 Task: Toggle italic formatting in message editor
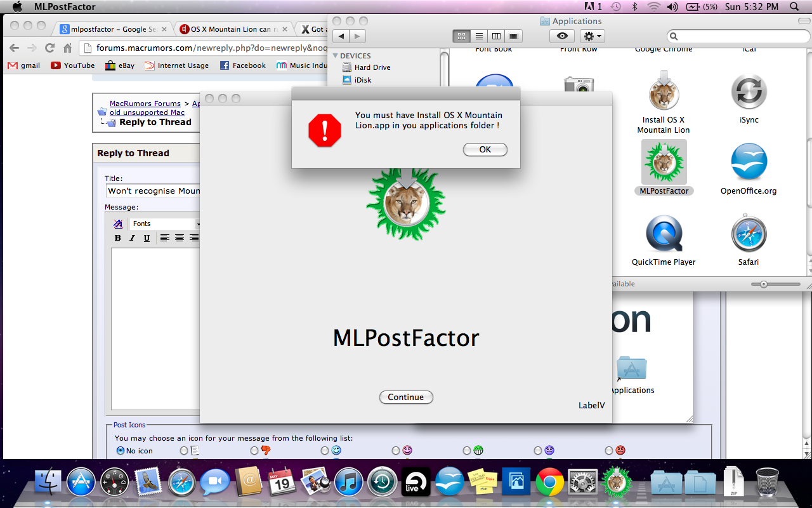click(132, 238)
